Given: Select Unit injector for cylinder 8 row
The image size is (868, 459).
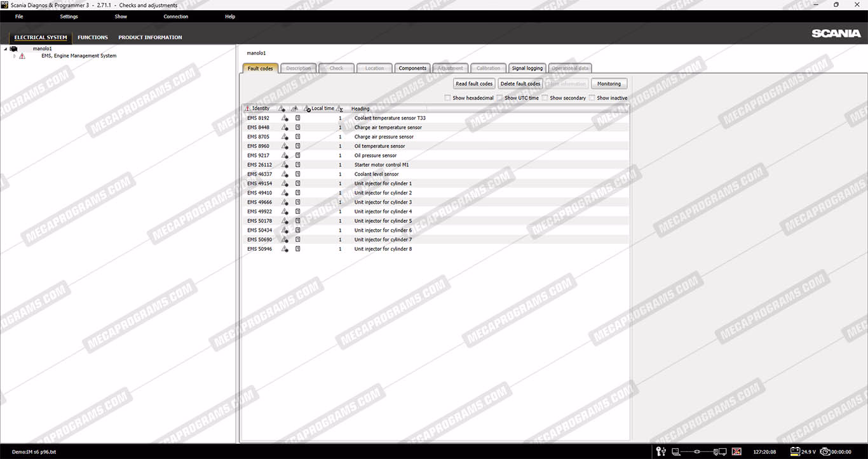Looking at the screenshot, I should tap(436, 249).
